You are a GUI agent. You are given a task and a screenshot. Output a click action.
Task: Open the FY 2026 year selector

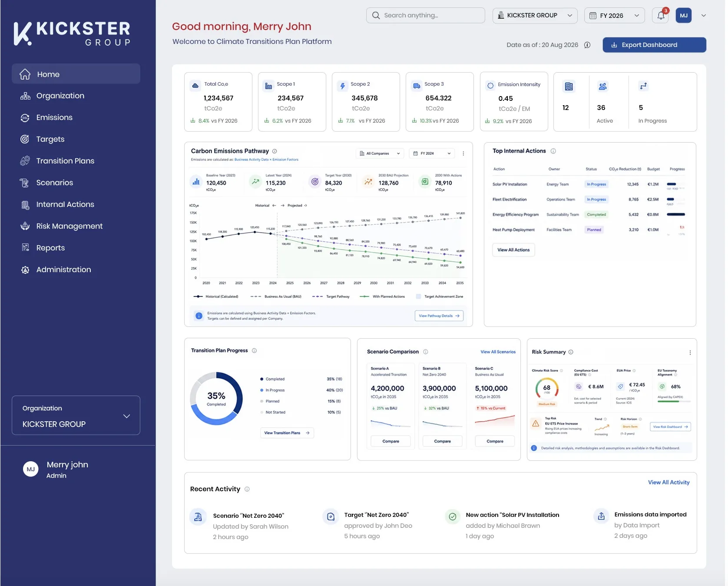(615, 16)
